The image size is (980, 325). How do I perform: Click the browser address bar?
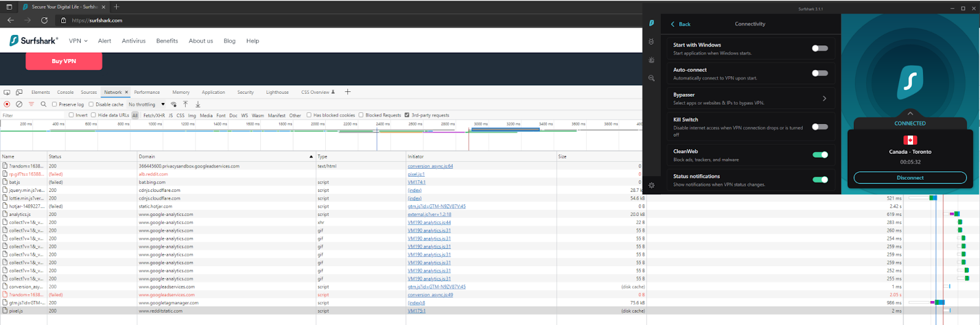click(349, 20)
